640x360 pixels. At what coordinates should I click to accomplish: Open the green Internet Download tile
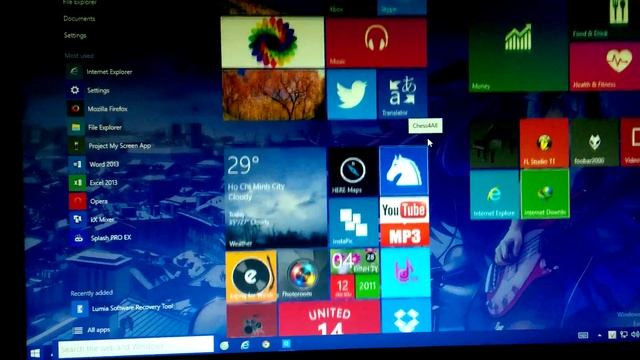tap(545, 194)
